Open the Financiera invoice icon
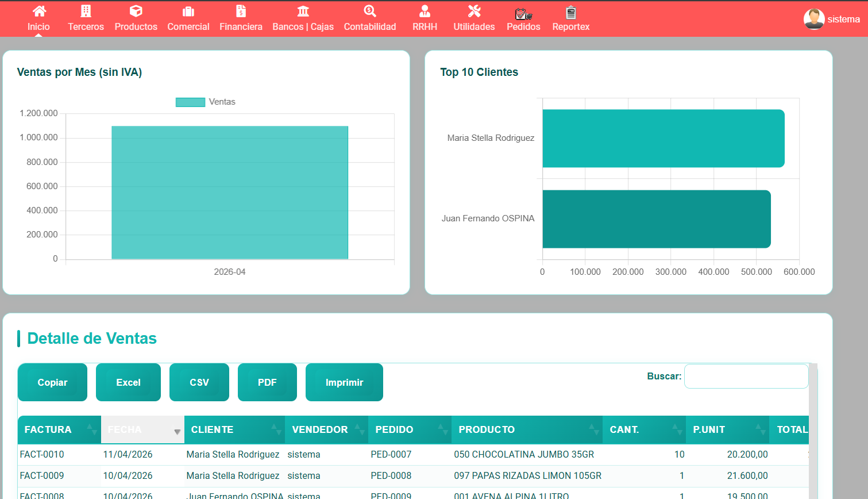The width and height of the screenshot is (868, 499). (241, 11)
